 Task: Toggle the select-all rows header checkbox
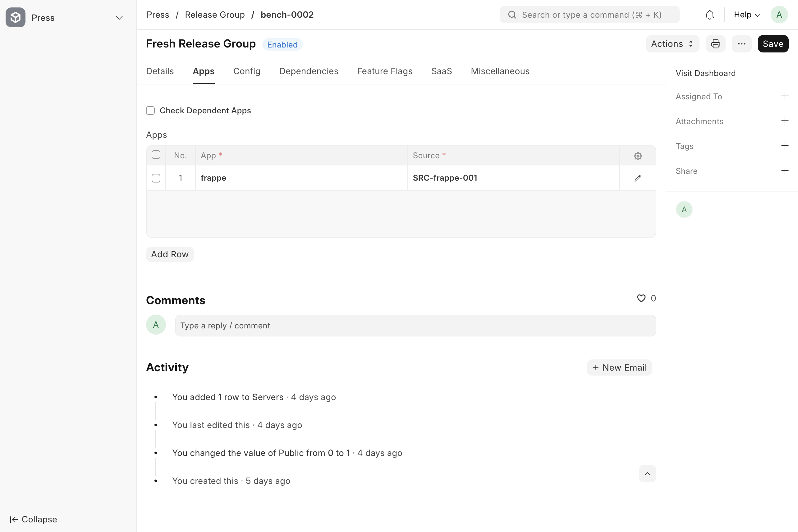[156, 155]
